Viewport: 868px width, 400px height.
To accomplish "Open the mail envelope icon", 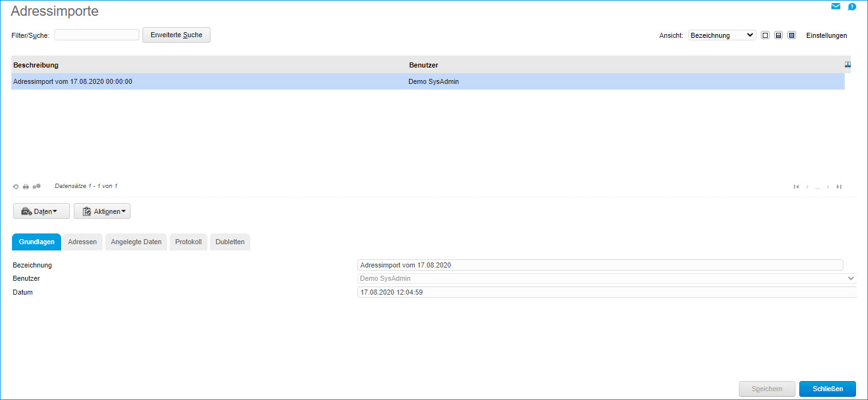I will tap(836, 7).
